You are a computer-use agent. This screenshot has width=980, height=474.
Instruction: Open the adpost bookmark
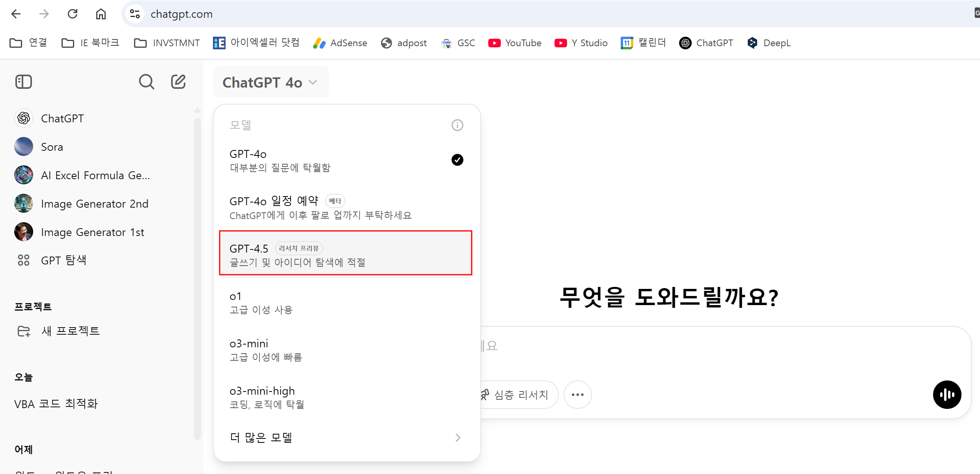pyautogui.click(x=404, y=43)
